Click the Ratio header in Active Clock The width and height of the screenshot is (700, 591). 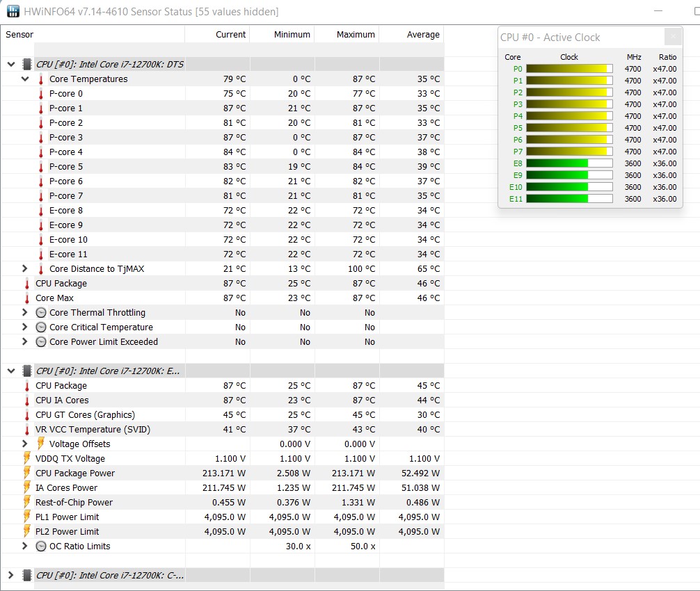click(667, 57)
